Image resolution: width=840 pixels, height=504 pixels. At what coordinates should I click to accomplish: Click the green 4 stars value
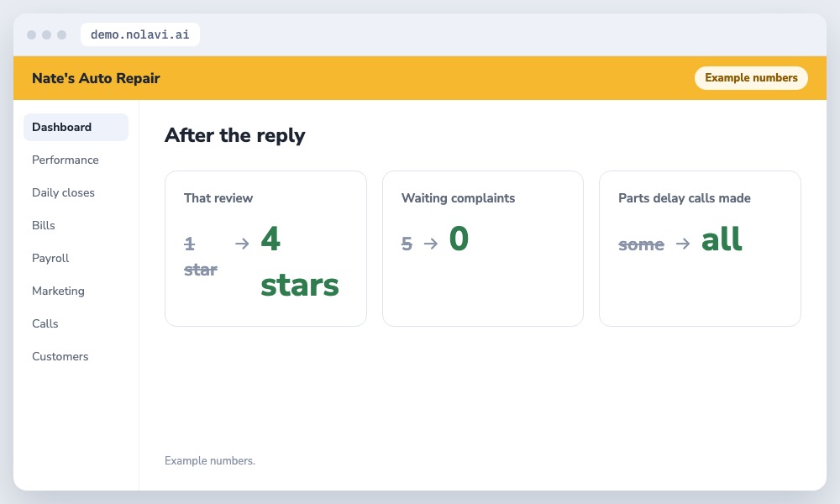pos(300,261)
